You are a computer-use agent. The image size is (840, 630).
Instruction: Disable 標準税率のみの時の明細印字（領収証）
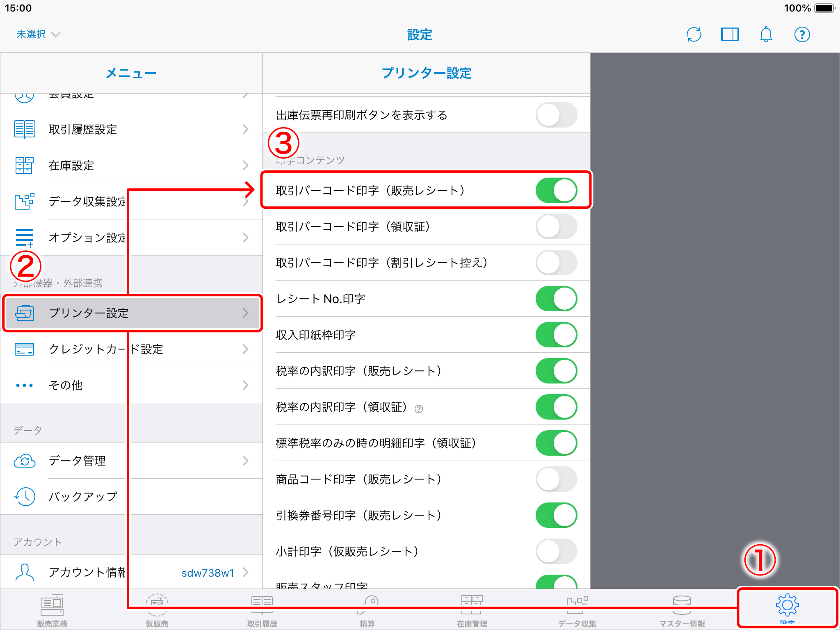coord(556,443)
